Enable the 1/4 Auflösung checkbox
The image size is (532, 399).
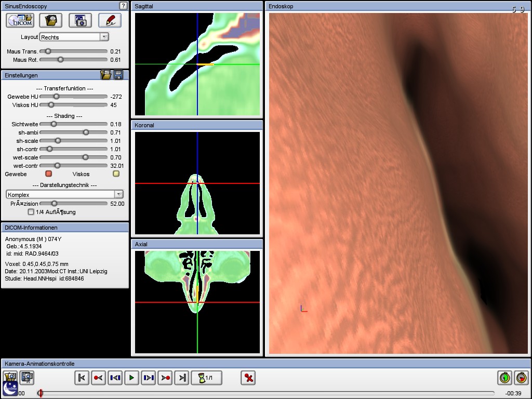pos(31,212)
